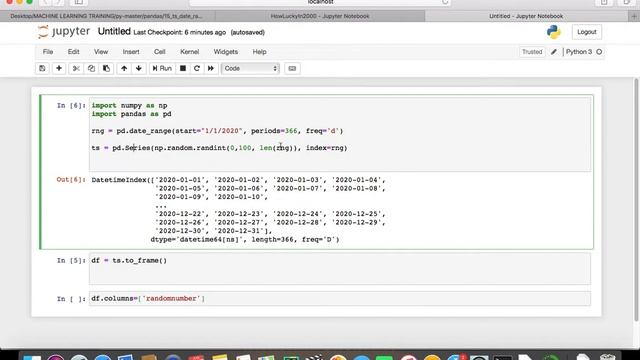Click the In [6] prompt label
Image resolution: width=640 pixels, height=360 pixels.
click(x=71, y=105)
